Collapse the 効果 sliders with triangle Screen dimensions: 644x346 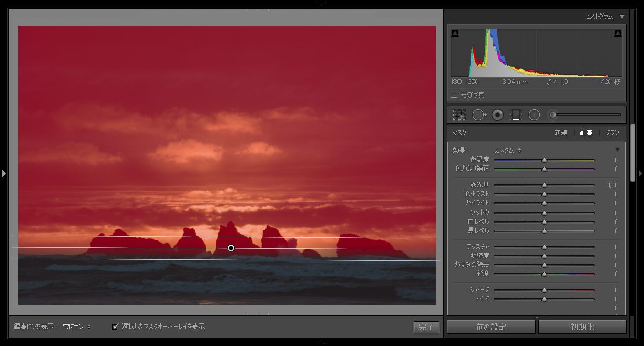point(617,150)
